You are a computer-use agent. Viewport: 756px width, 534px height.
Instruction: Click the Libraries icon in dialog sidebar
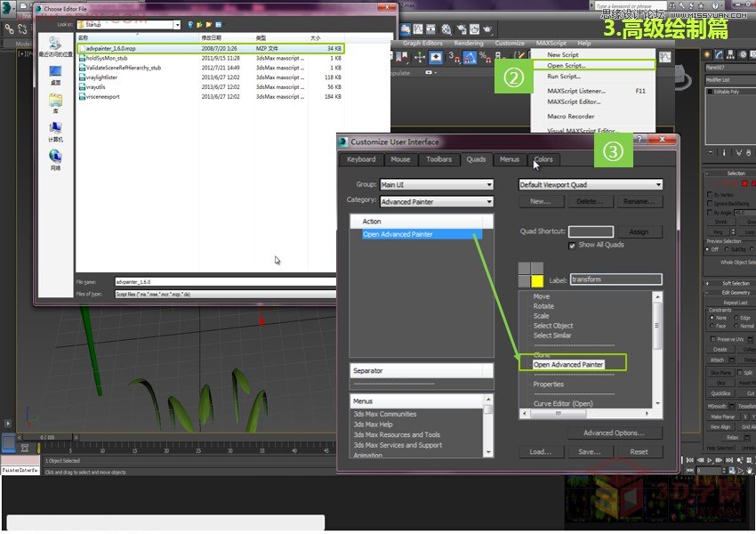[x=55, y=102]
